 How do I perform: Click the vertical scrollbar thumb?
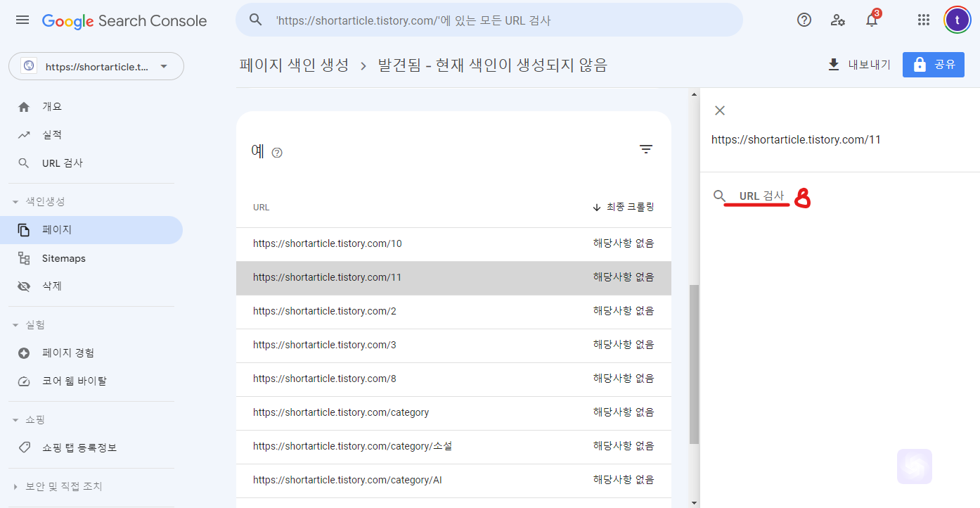tap(695, 364)
